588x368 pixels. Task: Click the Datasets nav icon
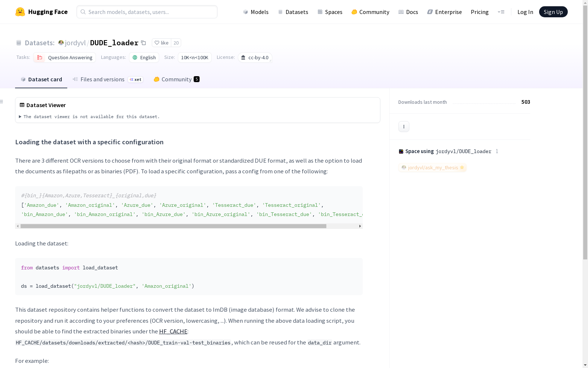tap(280, 12)
